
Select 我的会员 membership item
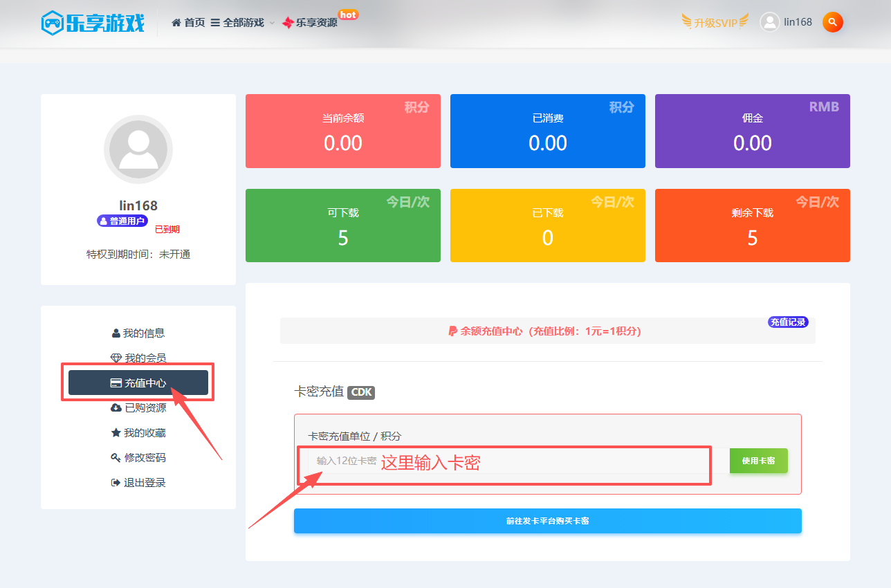(x=138, y=358)
